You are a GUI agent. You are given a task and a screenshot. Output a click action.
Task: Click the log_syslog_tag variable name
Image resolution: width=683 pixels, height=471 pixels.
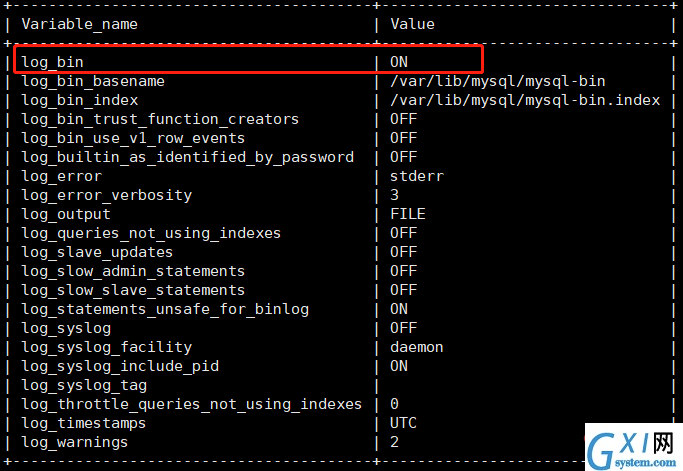point(84,386)
